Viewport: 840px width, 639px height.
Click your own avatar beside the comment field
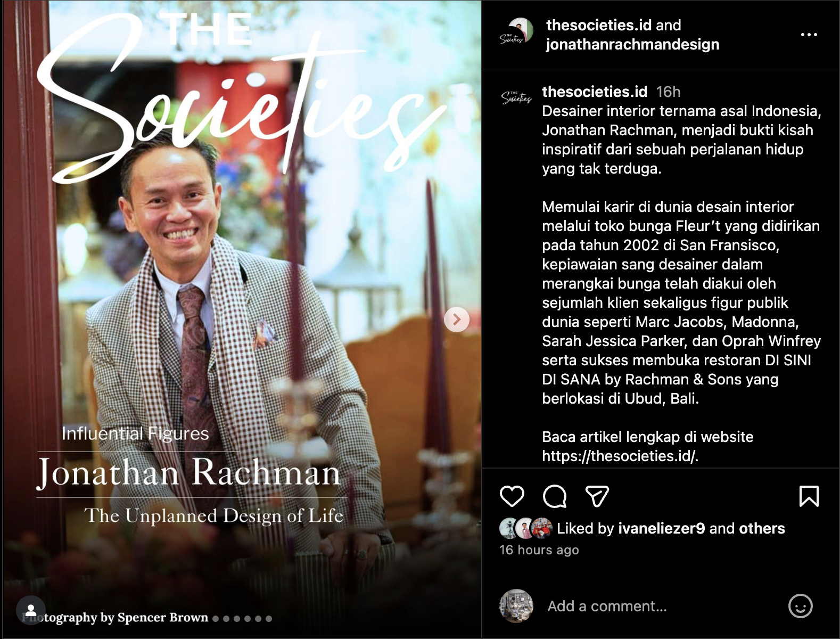click(x=516, y=606)
